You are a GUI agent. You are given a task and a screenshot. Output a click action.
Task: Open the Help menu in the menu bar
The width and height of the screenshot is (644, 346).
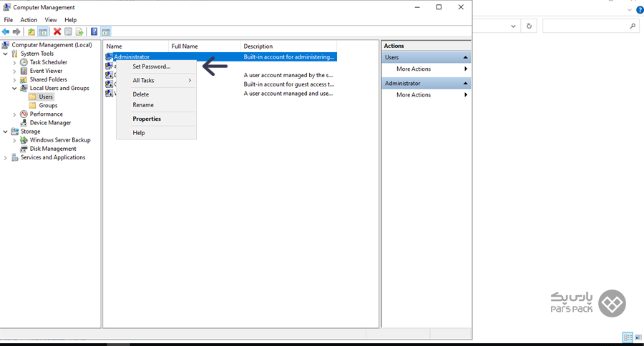click(71, 20)
